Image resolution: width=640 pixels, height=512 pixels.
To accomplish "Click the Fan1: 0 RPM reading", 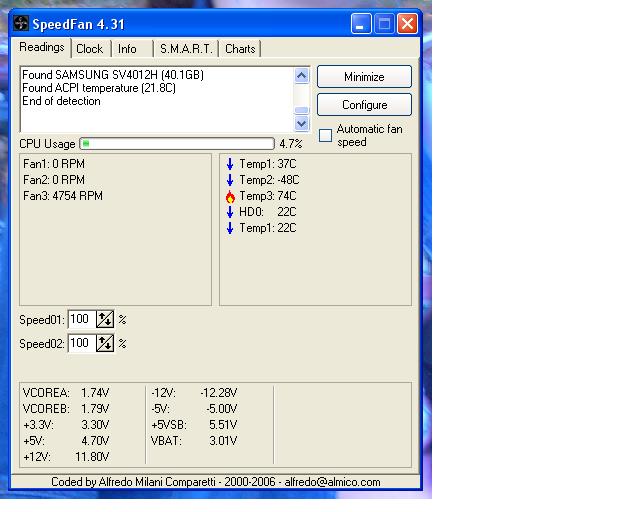I will 54,164.
